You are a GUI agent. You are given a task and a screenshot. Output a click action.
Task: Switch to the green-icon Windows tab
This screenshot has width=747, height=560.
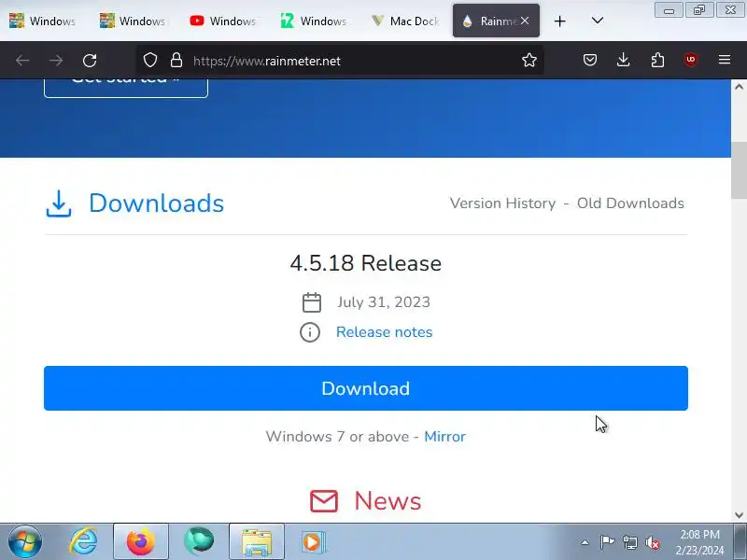tap(314, 21)
